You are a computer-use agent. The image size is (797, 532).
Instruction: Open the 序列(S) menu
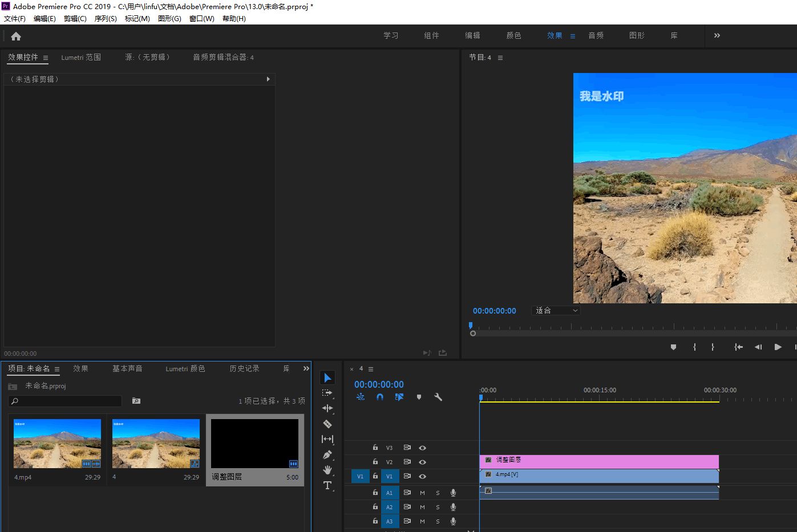pos(106,18)
